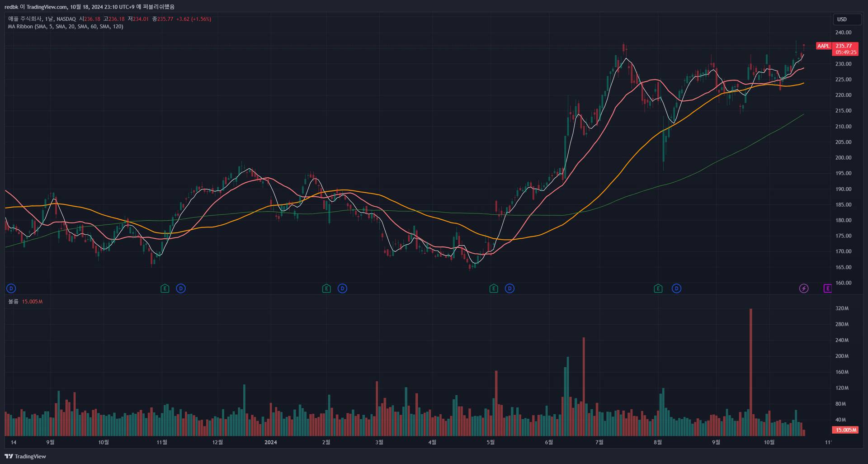Click the 애플 주식회사 symbol title
The image size is (868, 464).
coord(25,19)
